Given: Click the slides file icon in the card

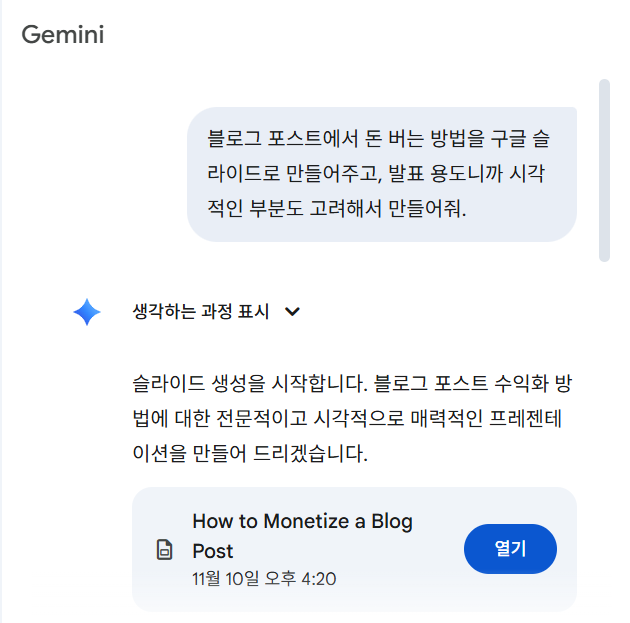Looking at the screenshot, I should [x=165, y=550].
